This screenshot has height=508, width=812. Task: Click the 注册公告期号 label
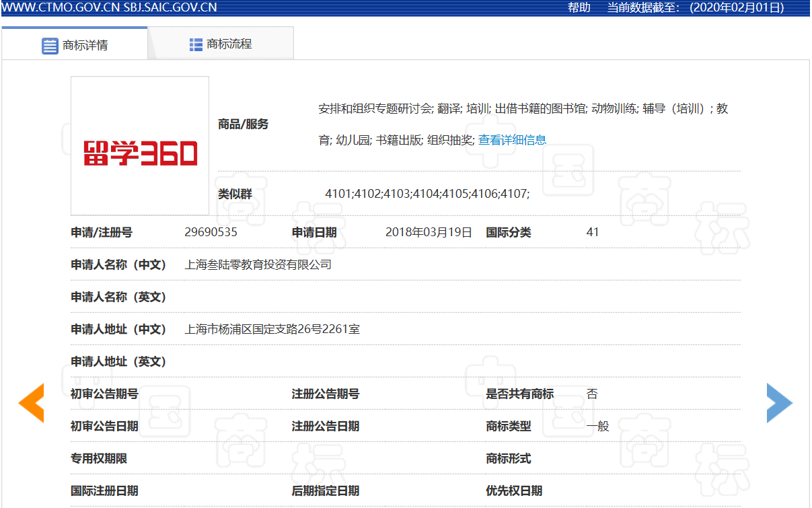[x=326, y=394]
